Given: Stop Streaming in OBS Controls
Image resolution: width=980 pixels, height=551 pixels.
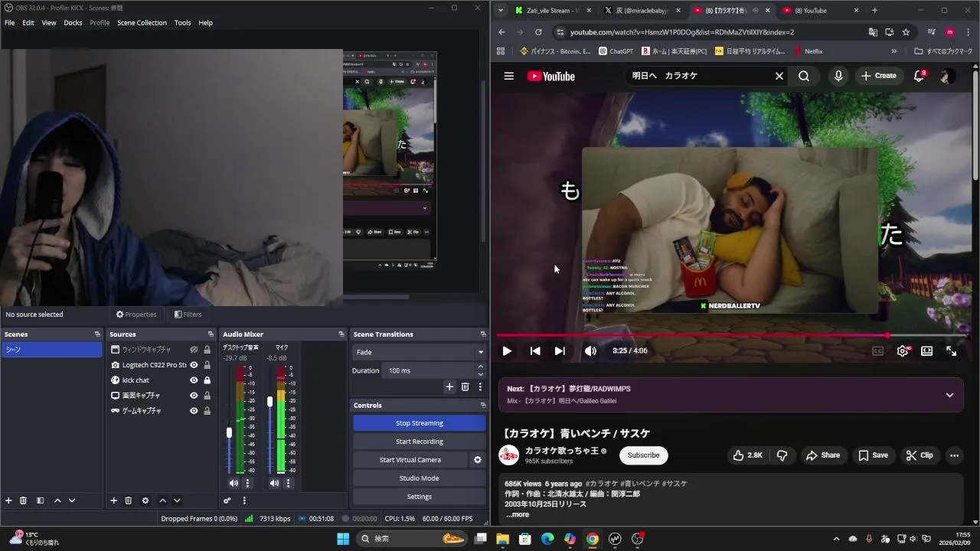Looking at the screenshot, I should point(420,423).
